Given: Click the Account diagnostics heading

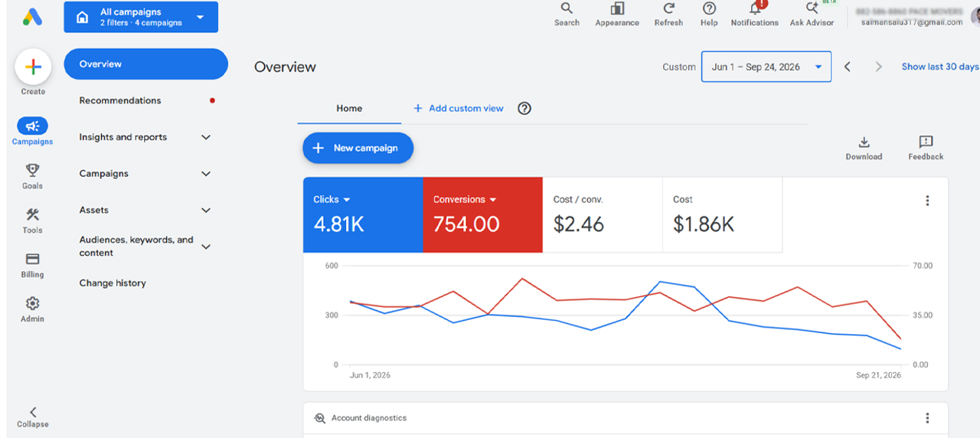Looking at the screenshot, I should (369, 418).
